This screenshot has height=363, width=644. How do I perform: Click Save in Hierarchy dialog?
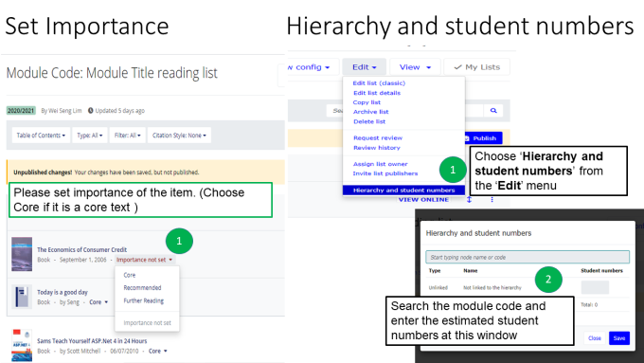(x=619, y=338)
